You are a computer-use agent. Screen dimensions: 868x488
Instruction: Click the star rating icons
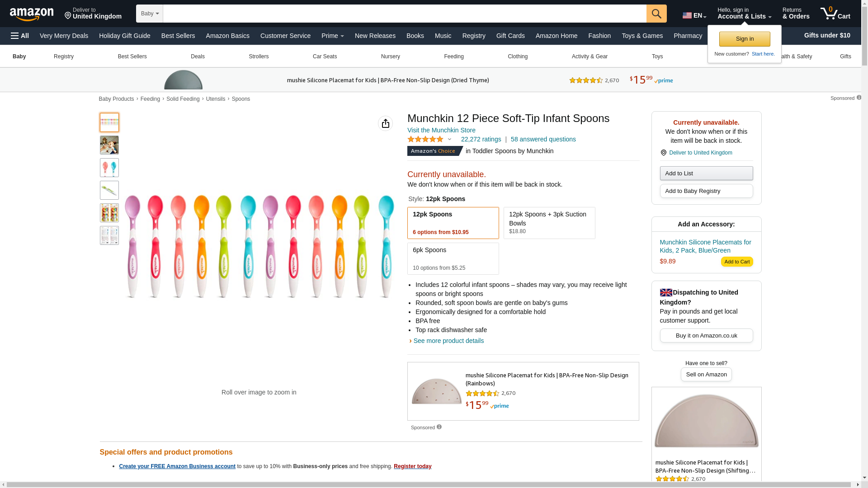coord(425,139)
